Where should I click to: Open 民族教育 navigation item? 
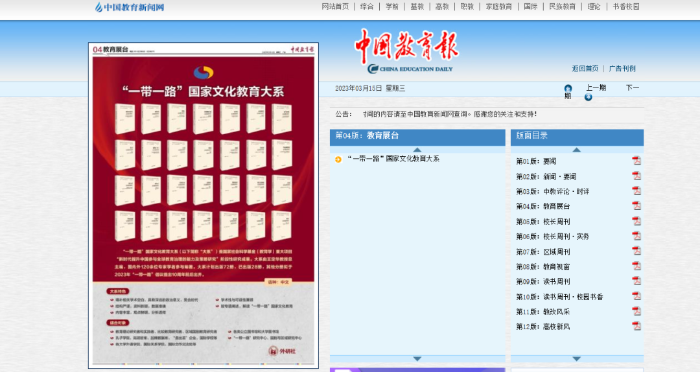pos(562,7)
